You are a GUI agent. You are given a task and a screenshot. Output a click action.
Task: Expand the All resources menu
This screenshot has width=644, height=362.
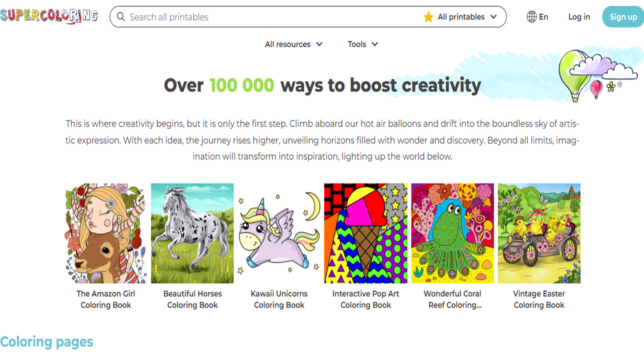293,44
